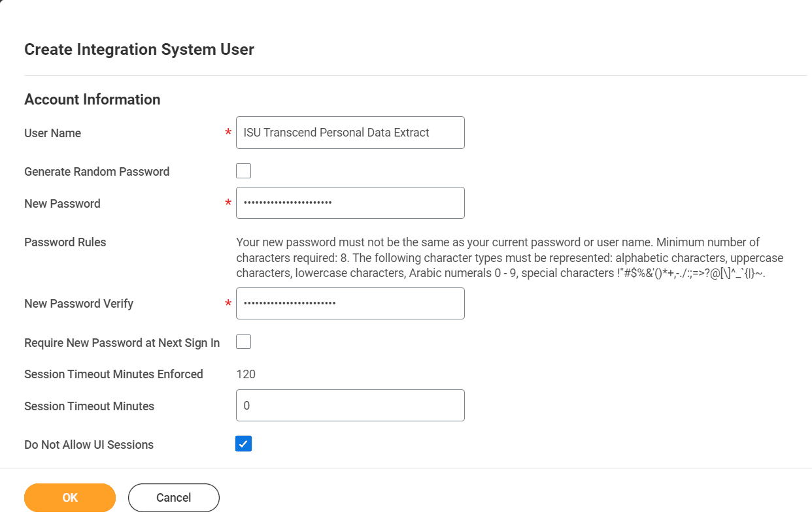
Task: Click into the User Name input field
Action: point(350,132)
